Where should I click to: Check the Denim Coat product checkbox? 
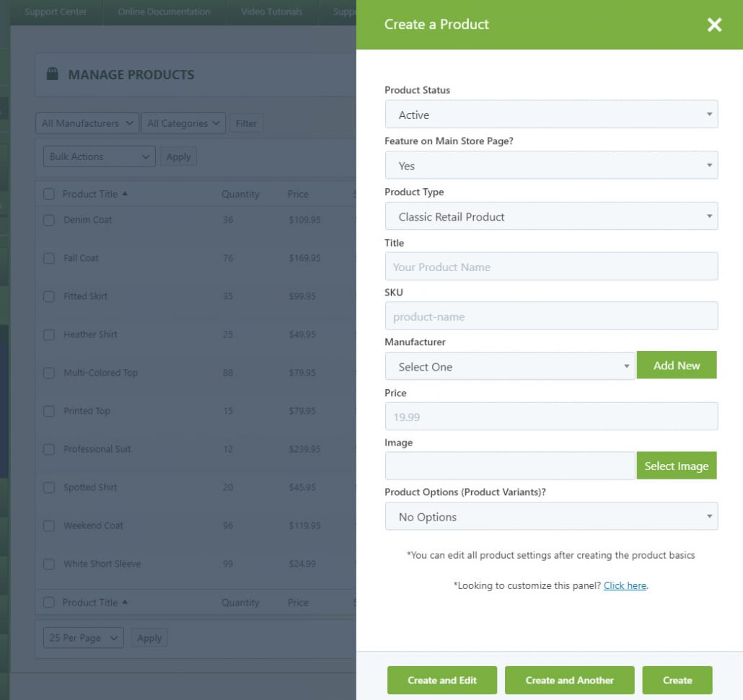[49, 220]
